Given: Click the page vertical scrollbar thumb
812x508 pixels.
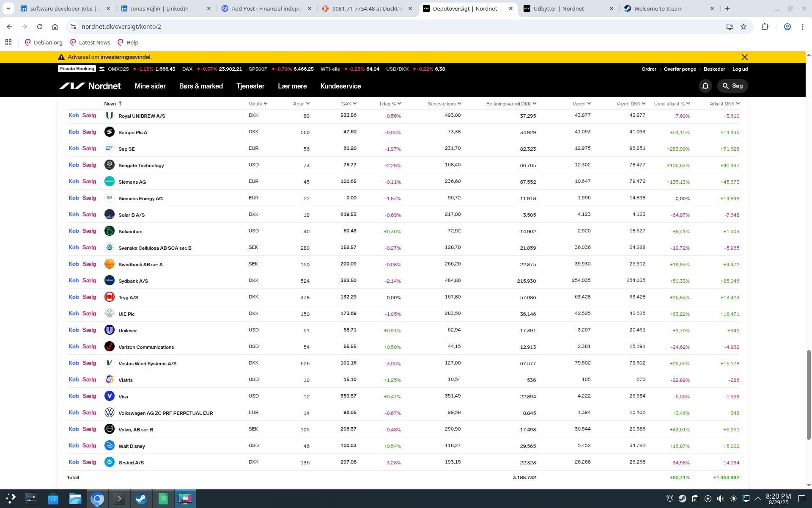Looking at the screenshot, I should 809,395.
